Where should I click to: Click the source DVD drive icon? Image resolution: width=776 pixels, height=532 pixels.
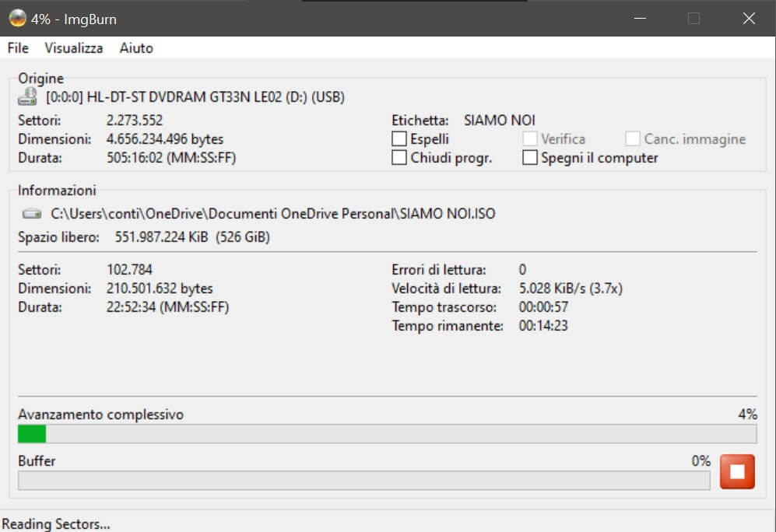click(29, 97)
